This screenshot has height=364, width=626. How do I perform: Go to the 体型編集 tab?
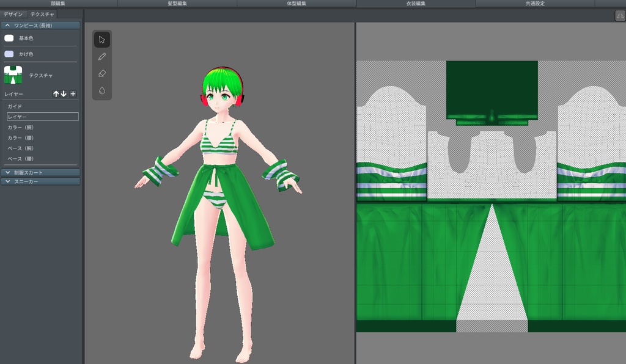296,4
